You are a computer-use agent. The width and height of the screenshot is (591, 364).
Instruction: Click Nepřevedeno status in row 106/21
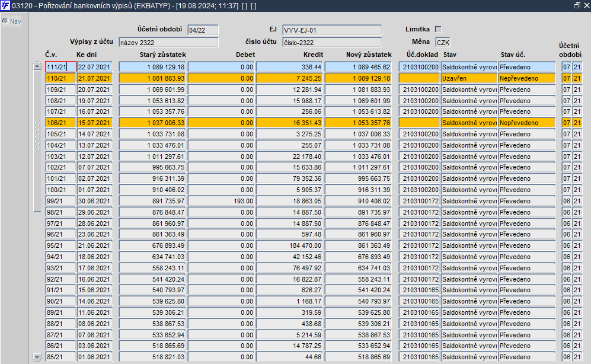pyautogui.click(x=526, y=123)
